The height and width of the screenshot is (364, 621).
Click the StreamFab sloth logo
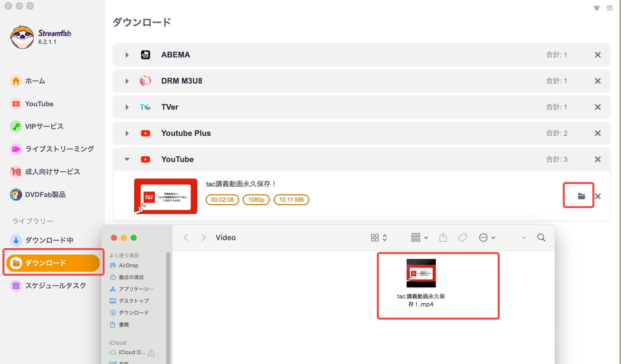point(22,37)
